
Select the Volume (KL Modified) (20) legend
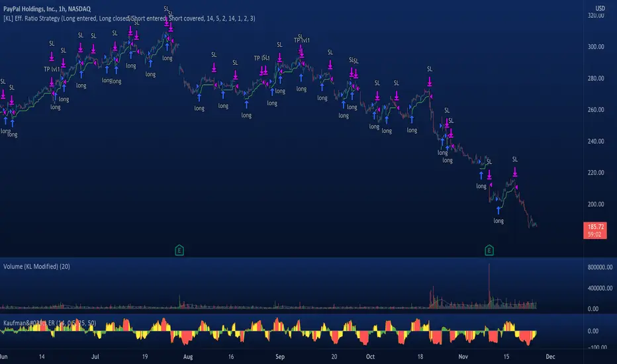pos(36,267)
